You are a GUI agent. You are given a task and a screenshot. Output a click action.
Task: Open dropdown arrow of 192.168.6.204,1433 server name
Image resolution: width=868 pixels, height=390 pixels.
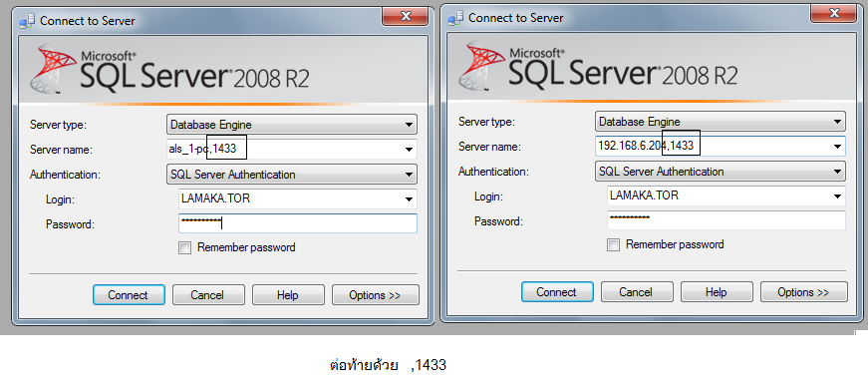pyautogui.click(x=837, y=147)
